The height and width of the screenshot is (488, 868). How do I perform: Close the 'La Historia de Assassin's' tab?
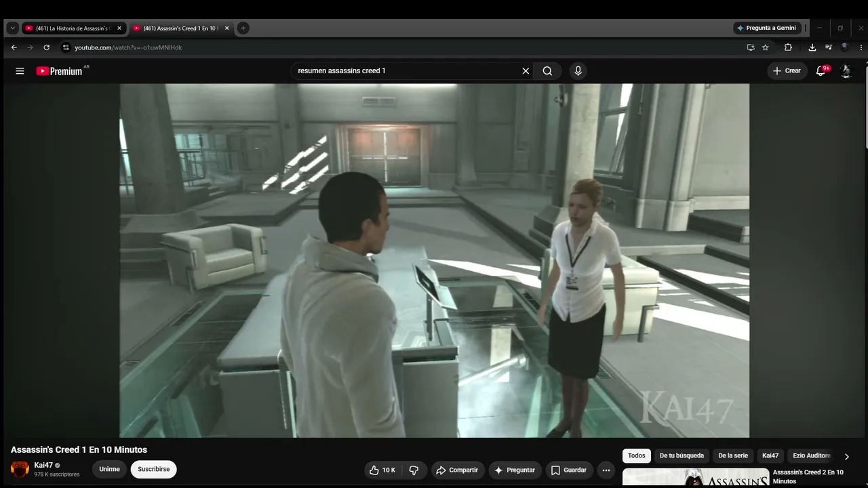[119, 28]
